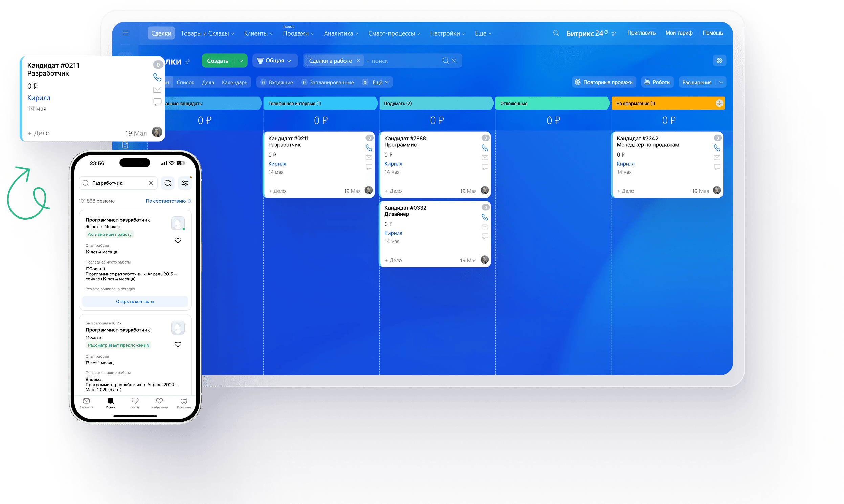Open chat icon on Кандидат #0332 card
This screenshot has width=844, height=504.
pyautogui.click(x=485, y=236)
